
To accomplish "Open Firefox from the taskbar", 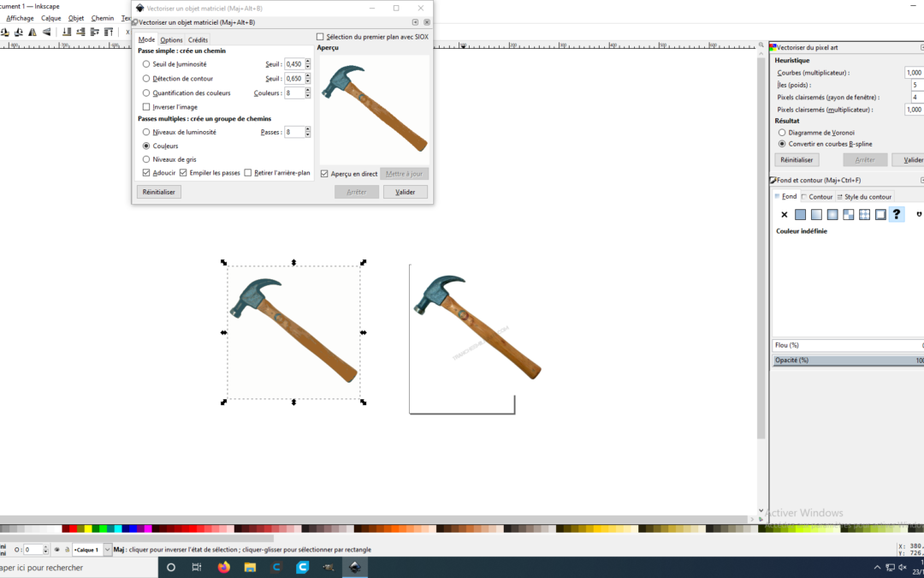I will tap(224, 568).
